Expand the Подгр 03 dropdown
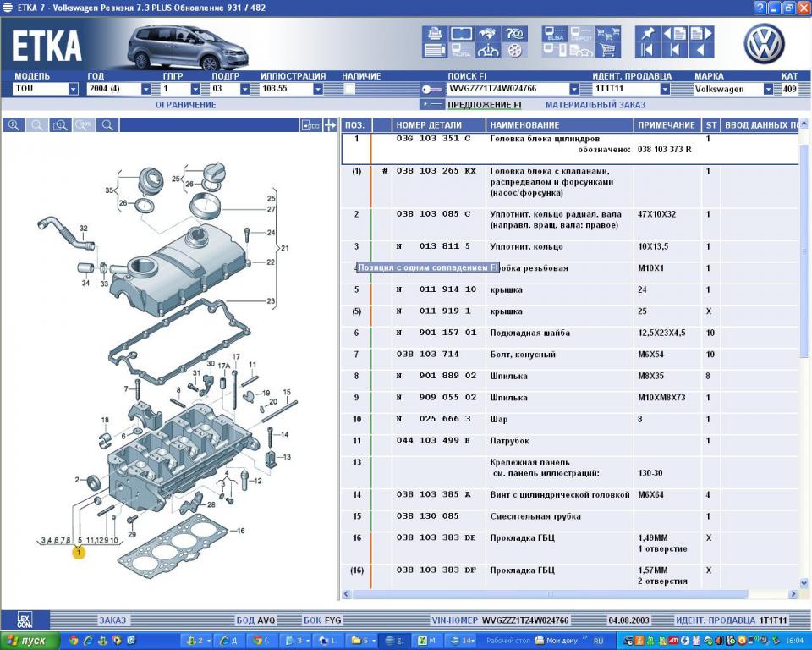812x650 pixels. tap(245, 89)
